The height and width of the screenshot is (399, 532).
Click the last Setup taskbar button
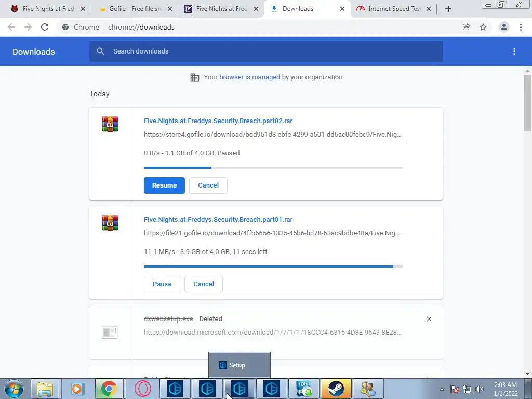click(x=271, y=389)
